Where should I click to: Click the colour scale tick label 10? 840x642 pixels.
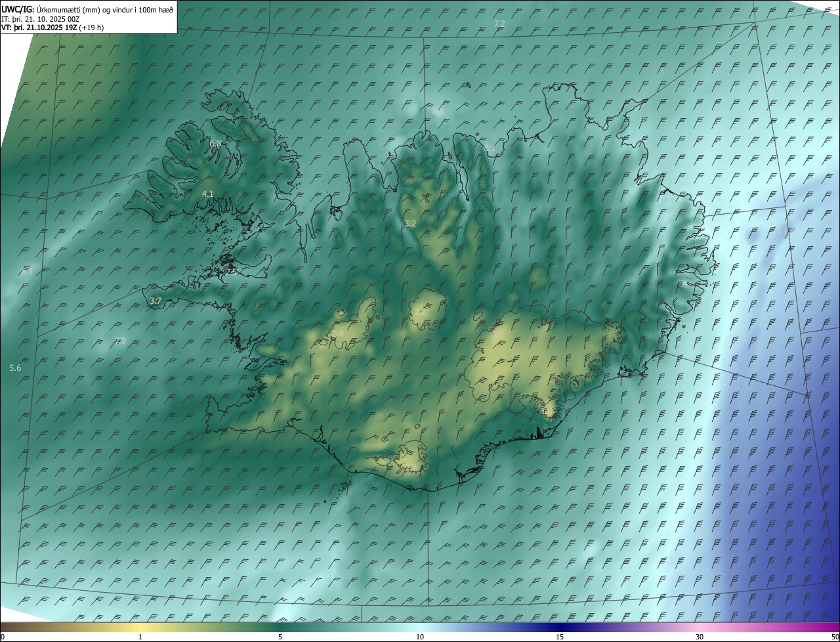[420, 637]
